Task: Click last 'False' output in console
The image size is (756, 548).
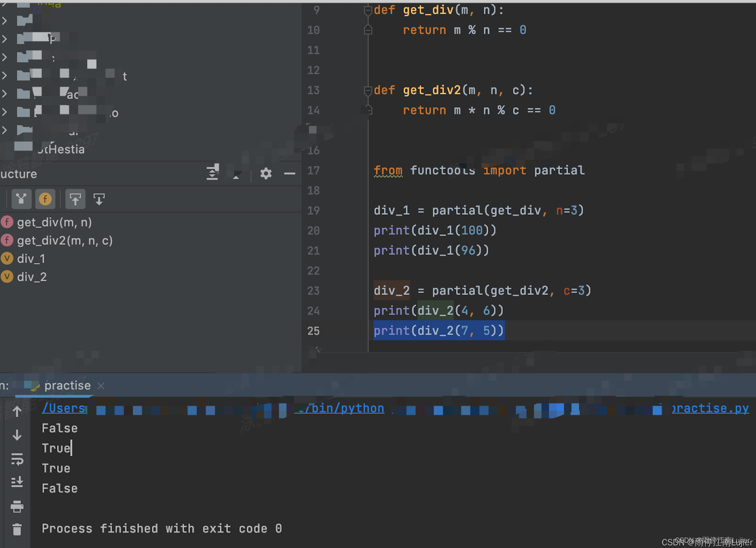Action: pos(60,488)
